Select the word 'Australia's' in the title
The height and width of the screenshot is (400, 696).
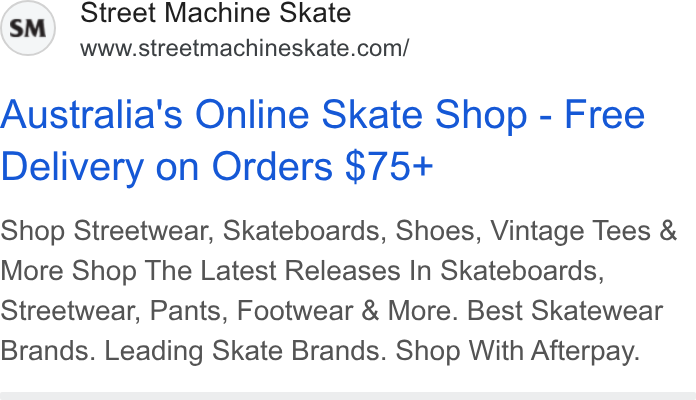click(91, 115)
